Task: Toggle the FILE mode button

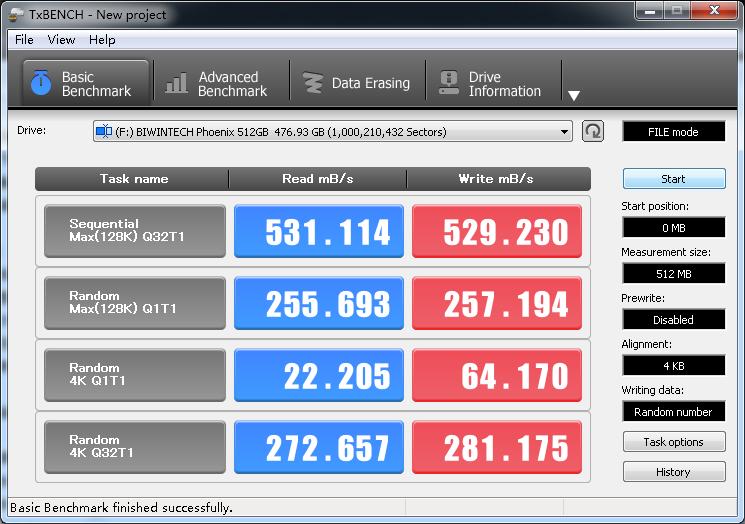Action: point(673,132)
